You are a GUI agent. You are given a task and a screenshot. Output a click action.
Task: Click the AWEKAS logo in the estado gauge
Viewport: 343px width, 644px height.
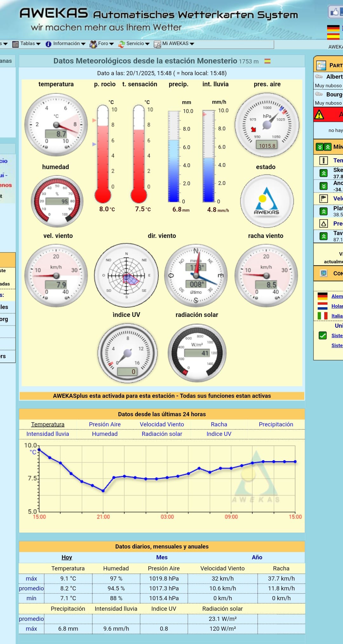point(266,201)
